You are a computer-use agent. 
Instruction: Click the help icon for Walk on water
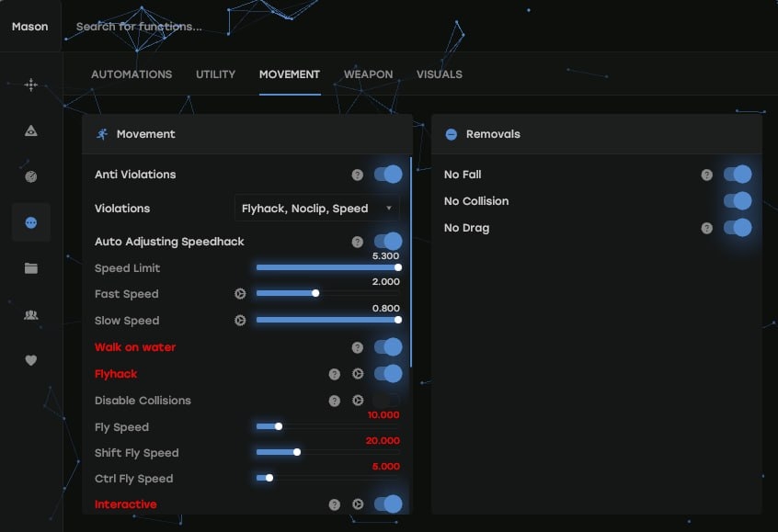(357, 347)
